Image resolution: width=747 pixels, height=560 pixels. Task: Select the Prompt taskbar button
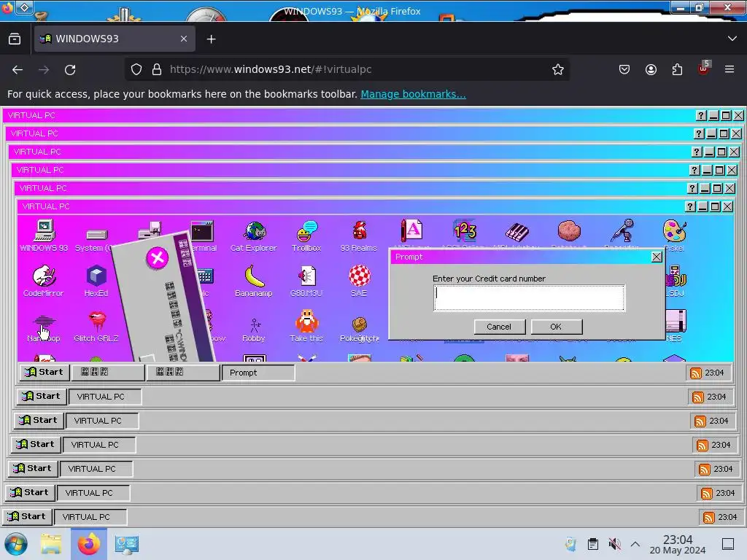coord(258,373)
